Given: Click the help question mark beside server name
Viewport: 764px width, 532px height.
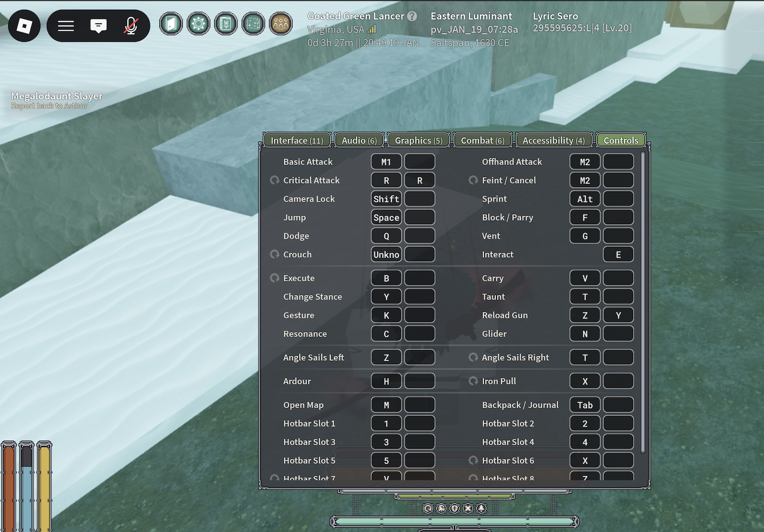Looking at the screenshot, I should tap(412, 16).
